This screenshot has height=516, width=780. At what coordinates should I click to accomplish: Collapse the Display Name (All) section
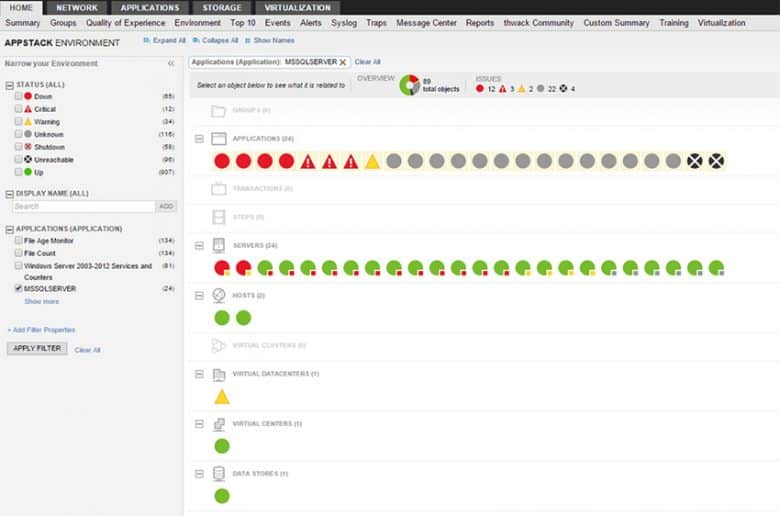[x=9, y=194]
